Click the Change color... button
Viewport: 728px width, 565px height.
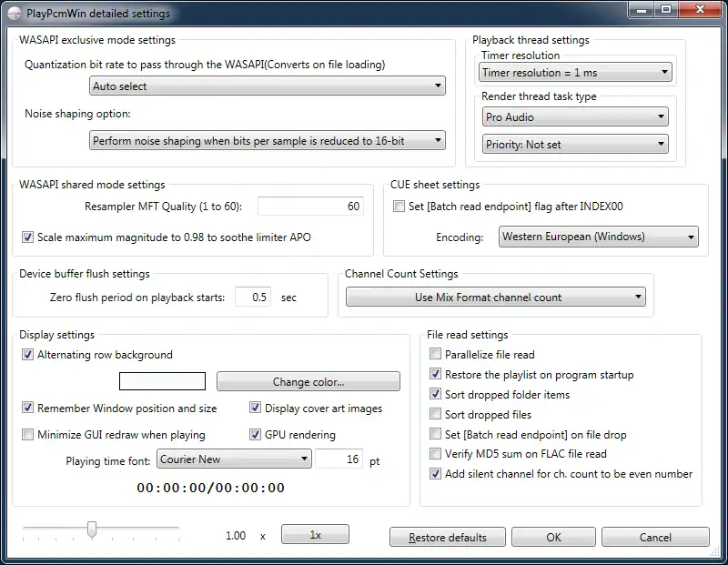[x=308, y=382]
